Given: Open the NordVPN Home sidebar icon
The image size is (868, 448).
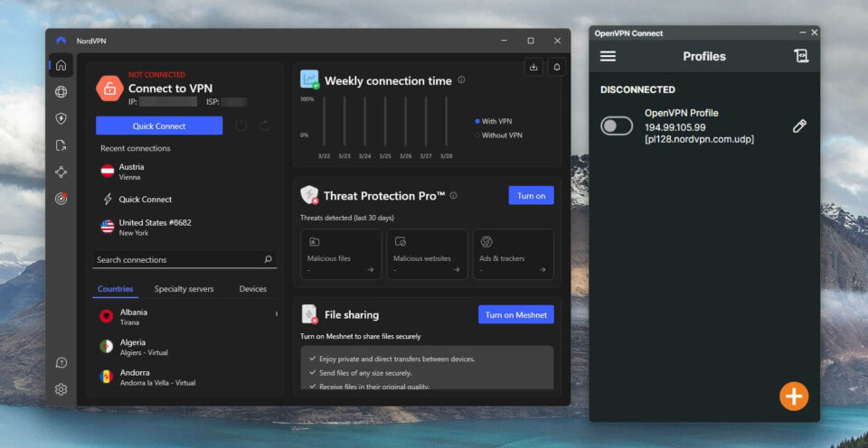Looking at the screenshot, I should [x=61, y=65].
